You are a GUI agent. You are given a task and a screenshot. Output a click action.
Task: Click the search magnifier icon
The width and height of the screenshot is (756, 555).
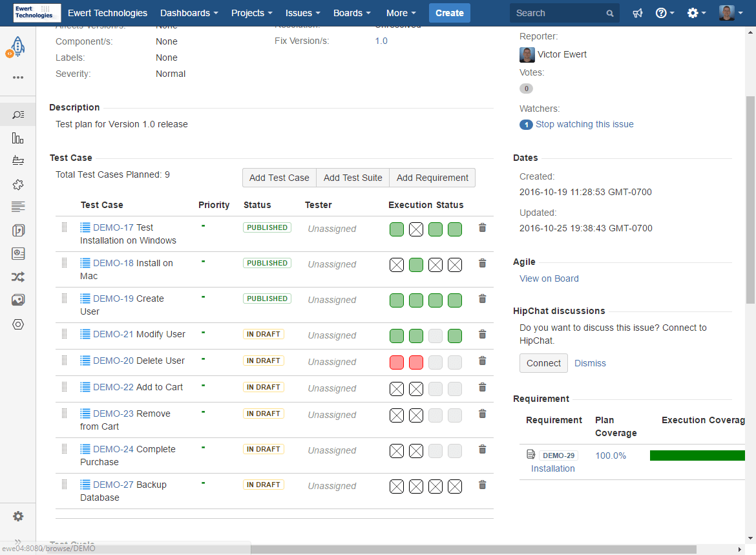click(x=610, y=14)
